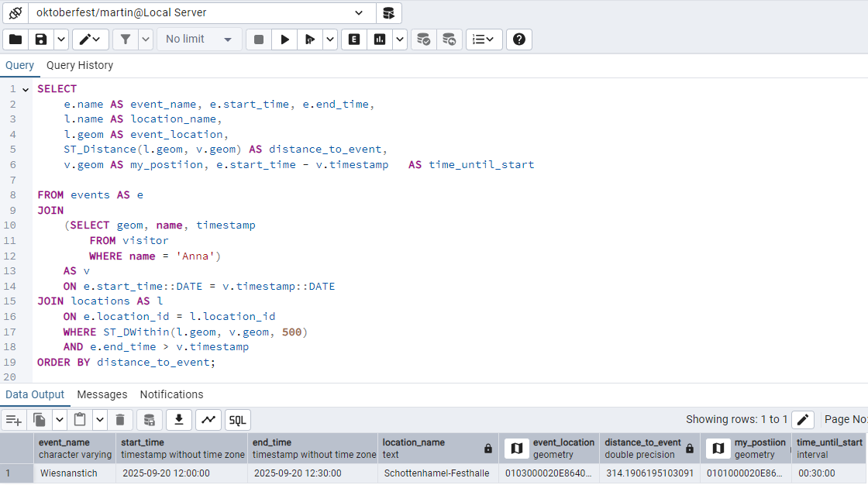Open file using the folder icon
Viewport: 868px width, 485px height.
[x=15, y=40]
